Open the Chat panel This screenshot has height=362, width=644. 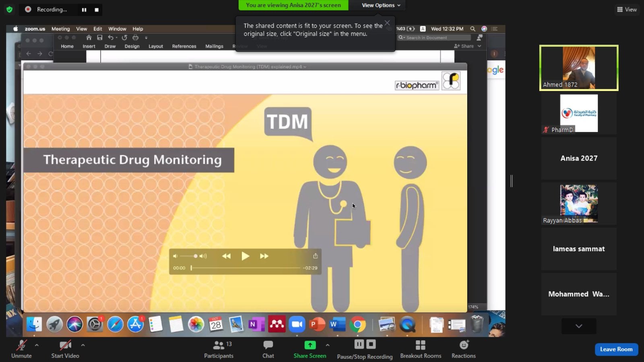[268, 349]
